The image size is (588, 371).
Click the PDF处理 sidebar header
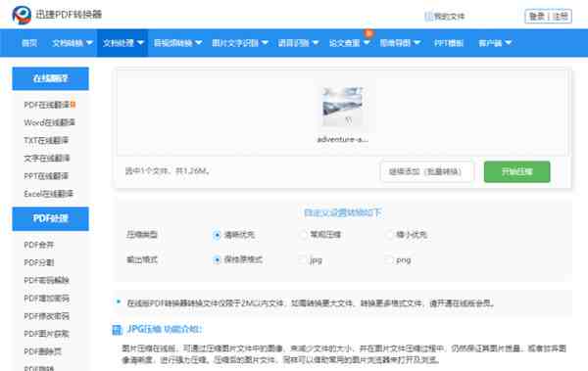51,218
